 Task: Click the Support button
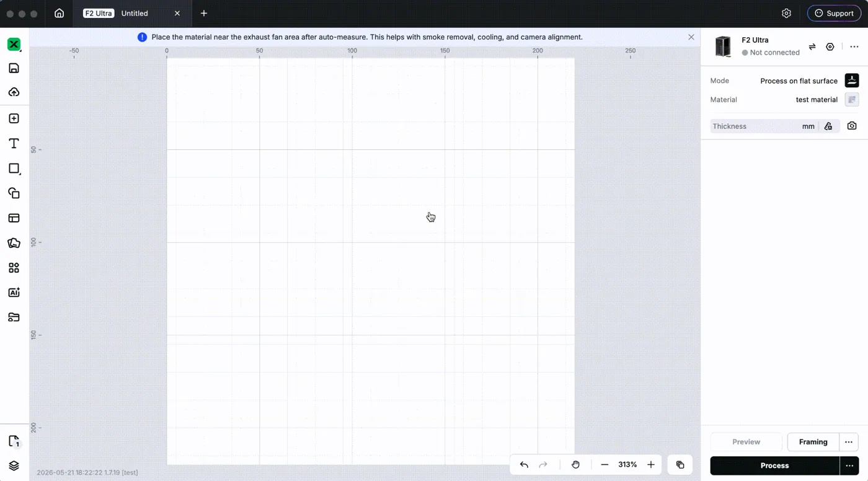pyautogui.click(x=834, y=13)
